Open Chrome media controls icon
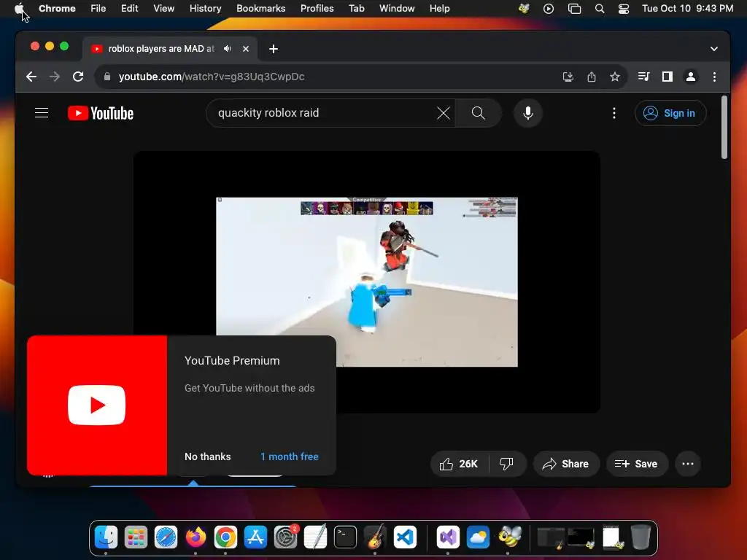Screen dimensions: 747x560 pyautogui.click(x=643, y=77)
